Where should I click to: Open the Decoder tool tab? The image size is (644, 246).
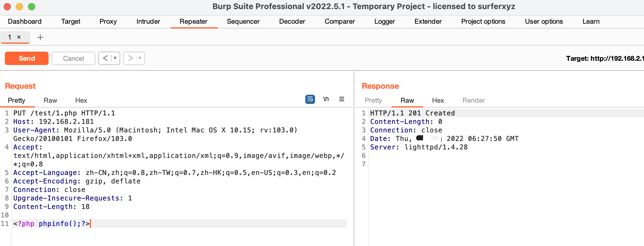point(292,22)
